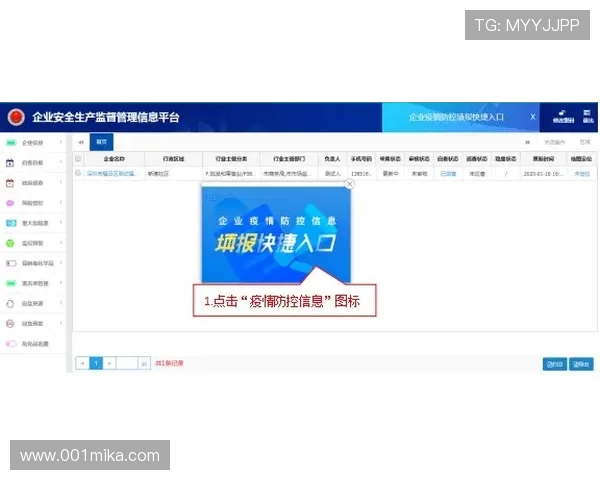
Task: Click the platform title 企业安全生产监督管理信息平台
Action: [x=106, y=117]
